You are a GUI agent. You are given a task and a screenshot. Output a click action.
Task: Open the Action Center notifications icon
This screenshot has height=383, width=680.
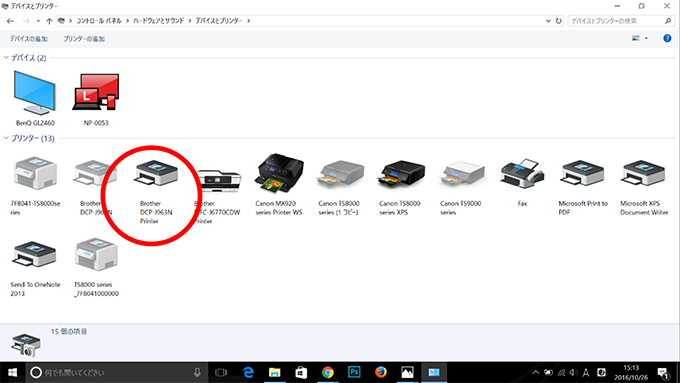click(663, 373)
